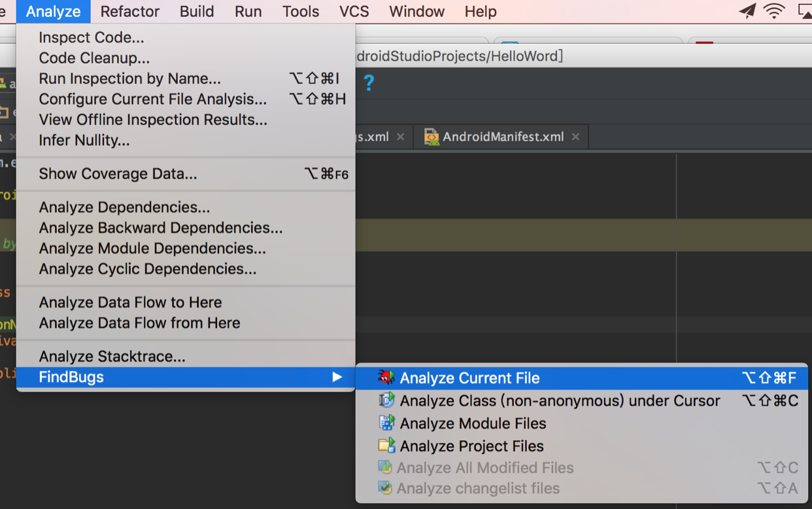Click the Analyze Module Files icon
This screenshot has width=812, height=509.
pyautogui.click(x=386, y=423)
